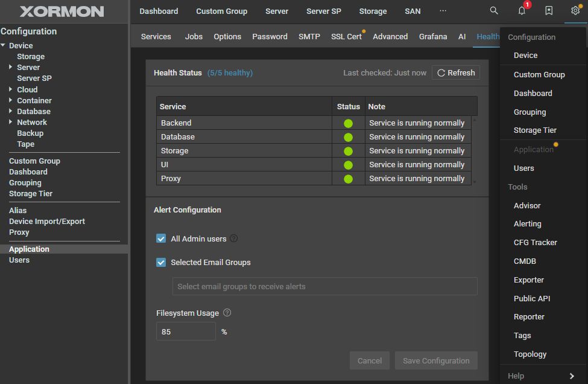Click the settings gear icon
This screenshot has width=588, height=384.
click(575, 11)
